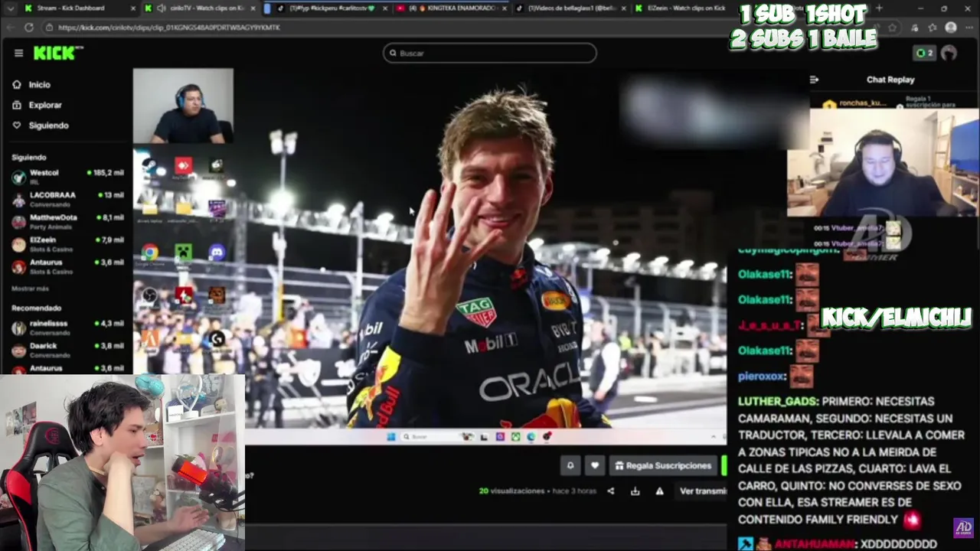Switch to ciniloTV Watch clips tab
This screenshot has width=980, height=551.
tap(201, 8)
